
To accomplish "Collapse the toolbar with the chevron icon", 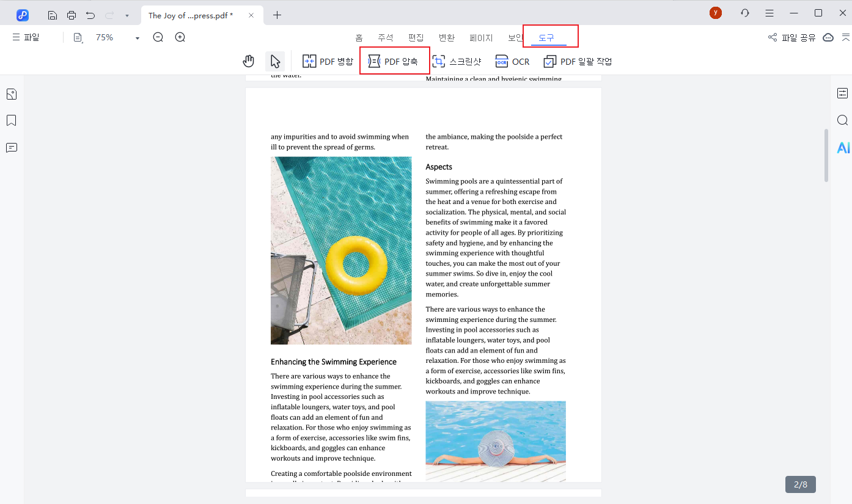I will click(x=845, y=37).
